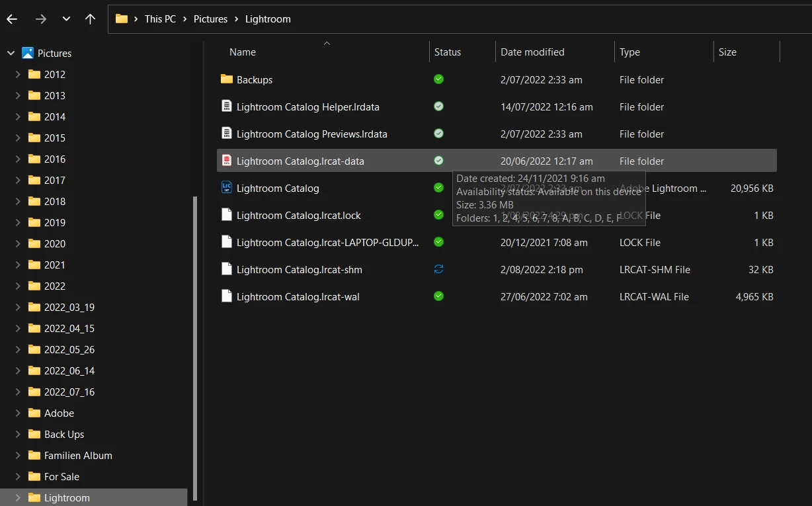Image resolution: width=812 pixels, height=506 pixels.
Task: Click the blue syncing icon for lrcat-shm
Action: (x=438, y=269)
